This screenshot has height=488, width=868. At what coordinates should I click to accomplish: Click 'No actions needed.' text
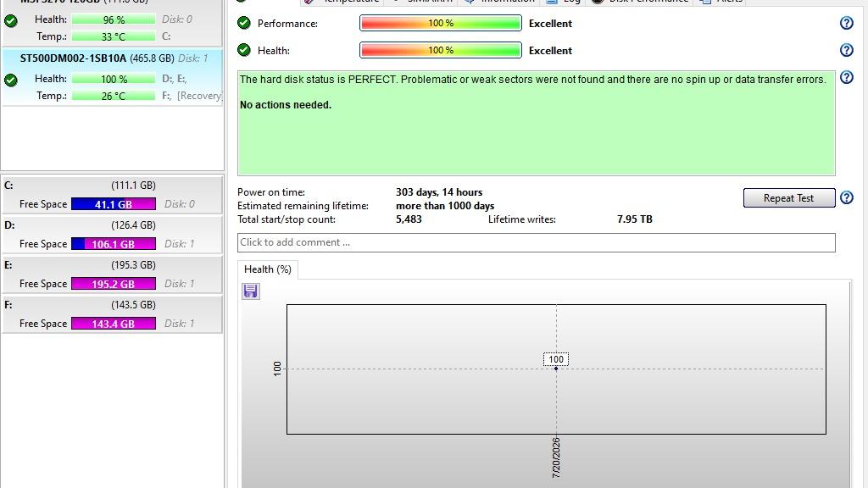click(286, 104)
